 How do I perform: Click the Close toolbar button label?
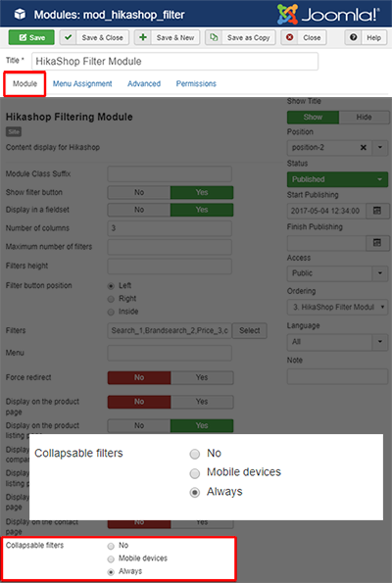tap(312, 38)
